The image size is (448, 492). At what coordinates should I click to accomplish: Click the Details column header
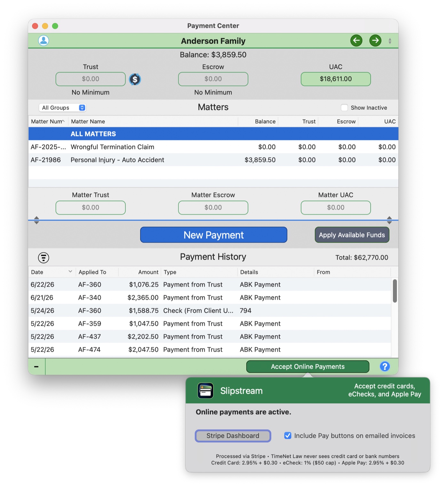(276, 272)
